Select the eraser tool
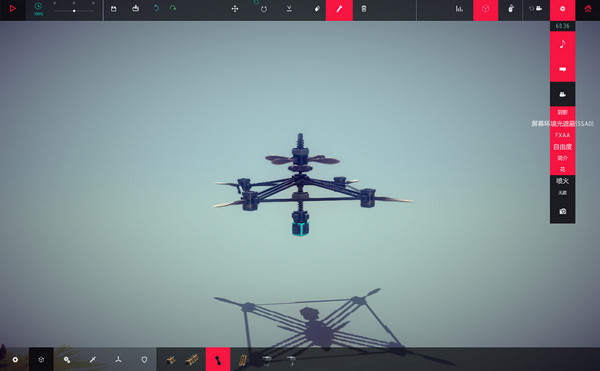The image size is (600, 371). coord(317,9)
